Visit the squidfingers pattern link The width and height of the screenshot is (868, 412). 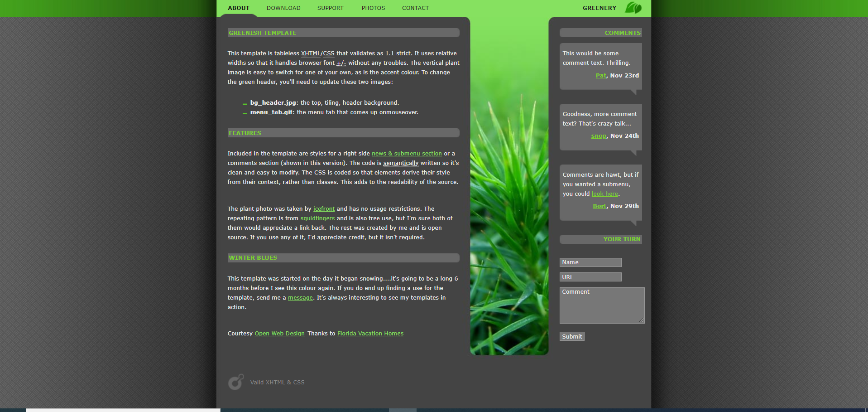pos(317,218)
